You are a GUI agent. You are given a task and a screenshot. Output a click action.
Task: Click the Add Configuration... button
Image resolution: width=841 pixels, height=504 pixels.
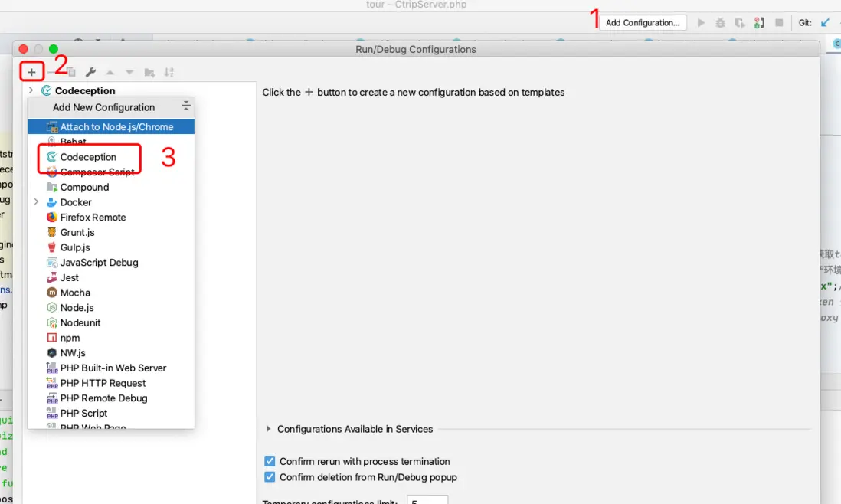click(643, 22)
